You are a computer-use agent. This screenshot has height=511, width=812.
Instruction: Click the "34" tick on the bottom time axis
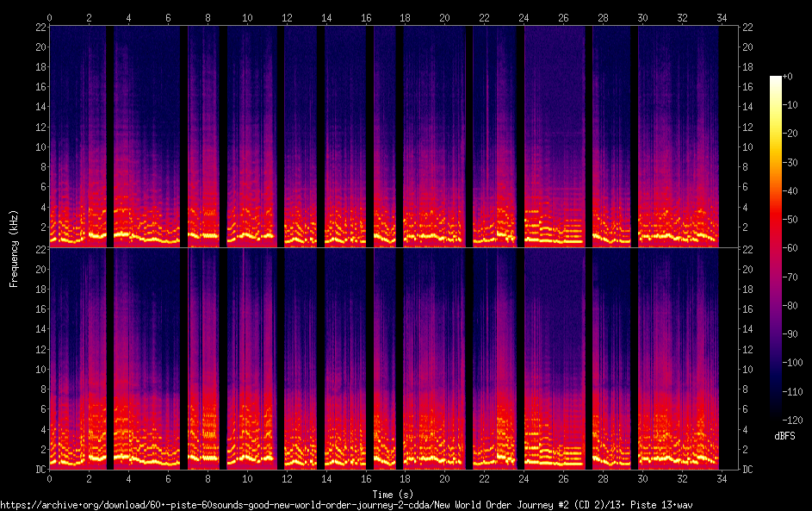click(722, 479)
